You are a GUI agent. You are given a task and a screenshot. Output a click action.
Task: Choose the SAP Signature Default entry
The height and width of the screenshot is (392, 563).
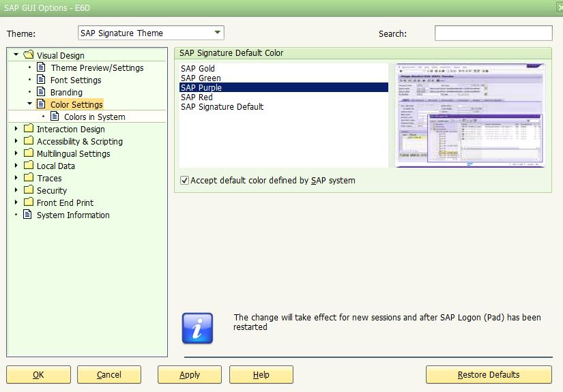point(284,107)
